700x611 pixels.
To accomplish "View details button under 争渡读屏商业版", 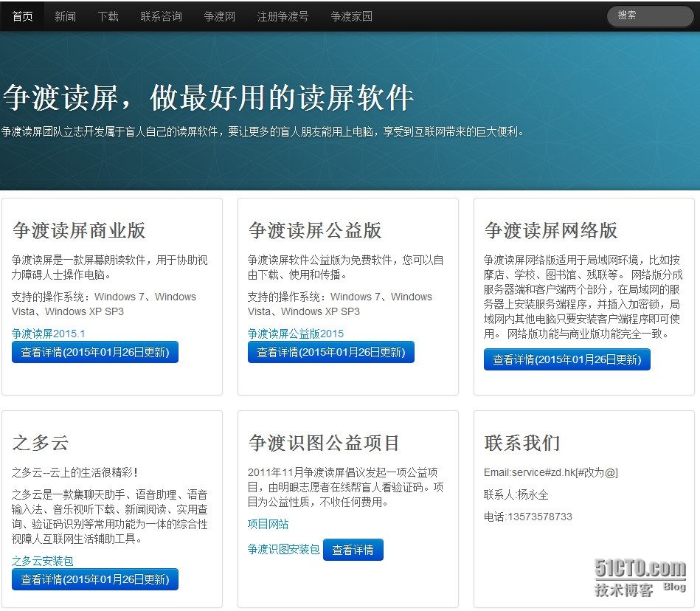I will click(95, 352).
